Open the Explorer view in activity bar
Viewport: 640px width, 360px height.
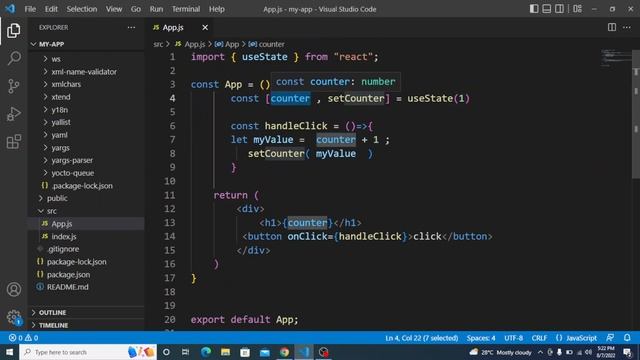point(13,31)
